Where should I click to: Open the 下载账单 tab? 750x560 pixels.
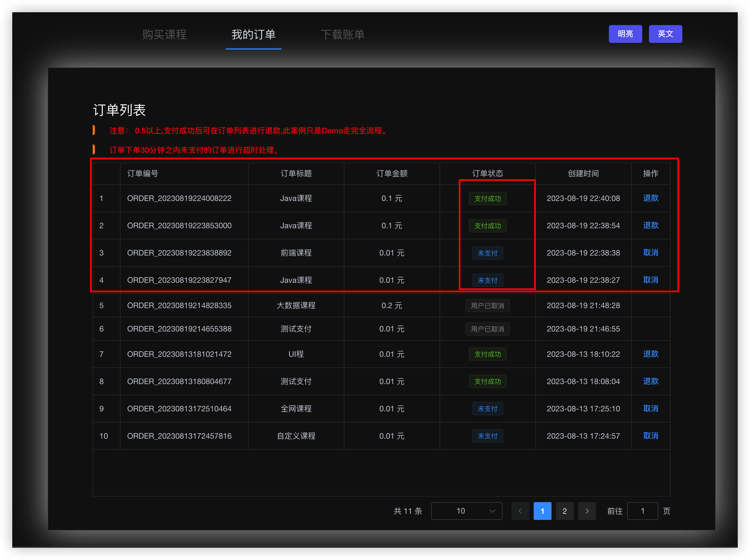click(x=342, y=34)
